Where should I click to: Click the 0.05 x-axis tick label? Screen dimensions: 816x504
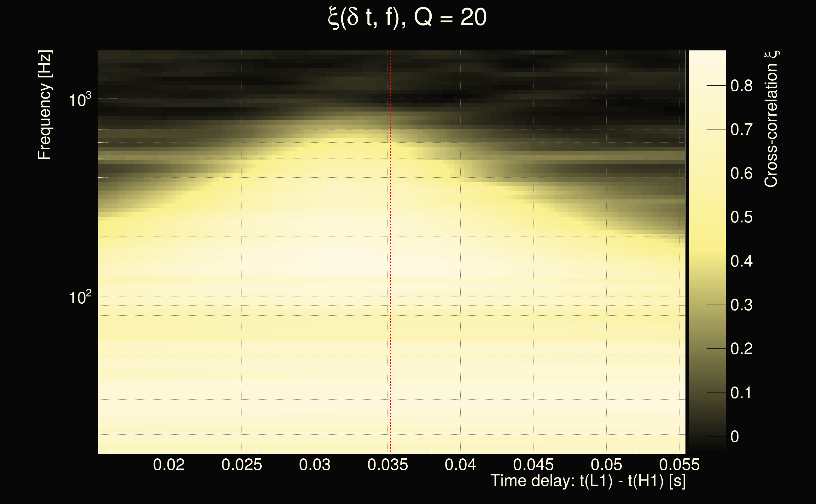[x=606, y=465]
